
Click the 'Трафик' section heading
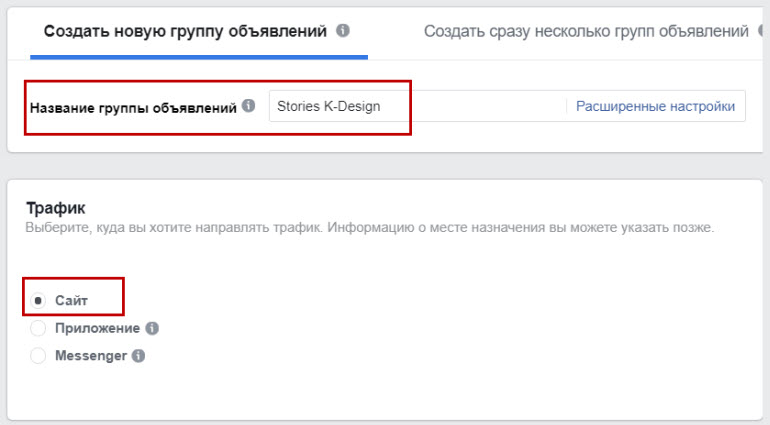pyautogui.click(x=55, y=208)
